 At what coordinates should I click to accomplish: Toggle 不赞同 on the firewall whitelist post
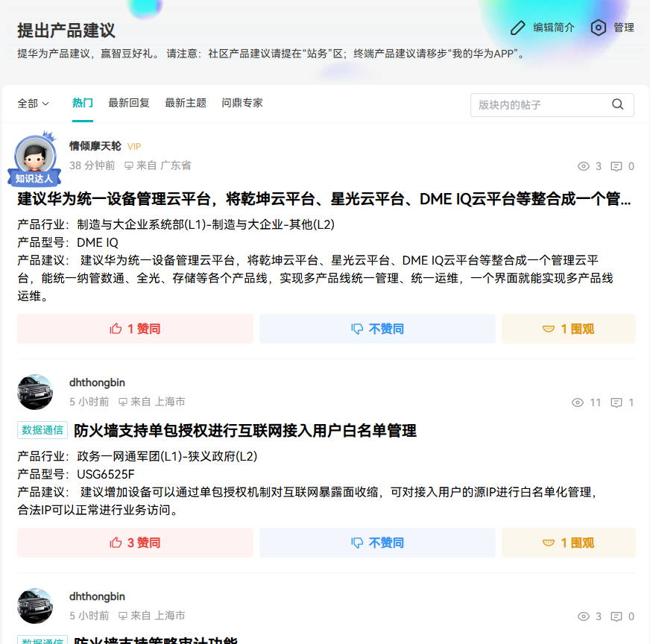click(377, 543)
